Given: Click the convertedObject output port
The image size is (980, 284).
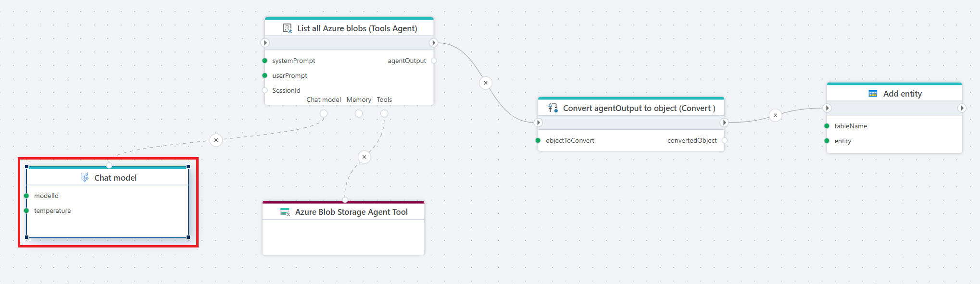Looking at the screenshot, I should tap(724, 140).
